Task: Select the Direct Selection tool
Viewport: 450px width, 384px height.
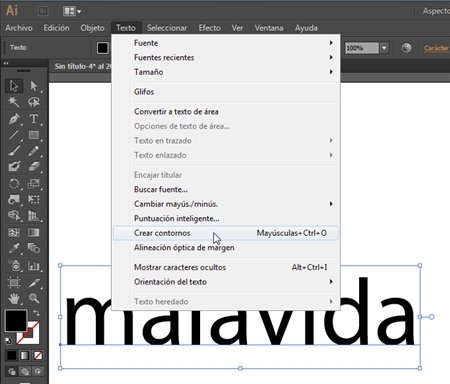Action: point(34,86)
